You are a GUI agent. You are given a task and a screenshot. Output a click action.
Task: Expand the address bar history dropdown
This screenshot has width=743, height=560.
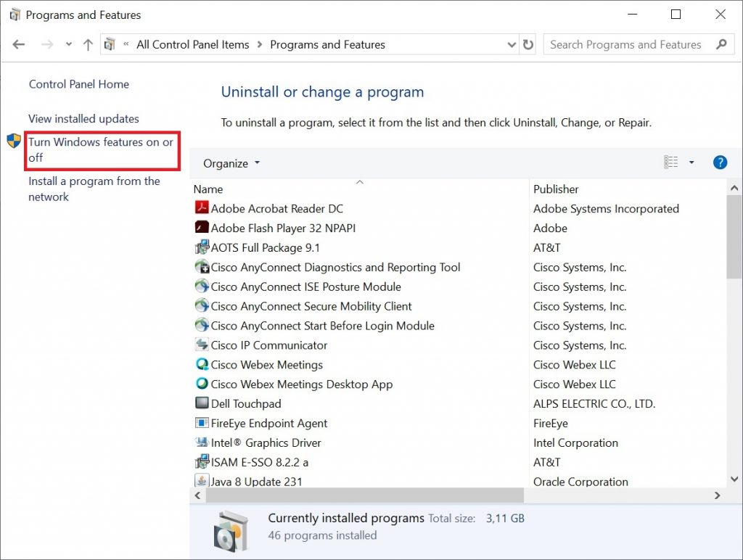[x=512, y=44]
